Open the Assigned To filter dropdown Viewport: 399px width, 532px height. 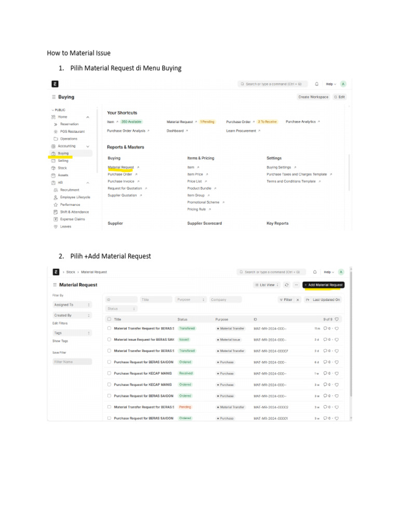[x=72, y=304]
